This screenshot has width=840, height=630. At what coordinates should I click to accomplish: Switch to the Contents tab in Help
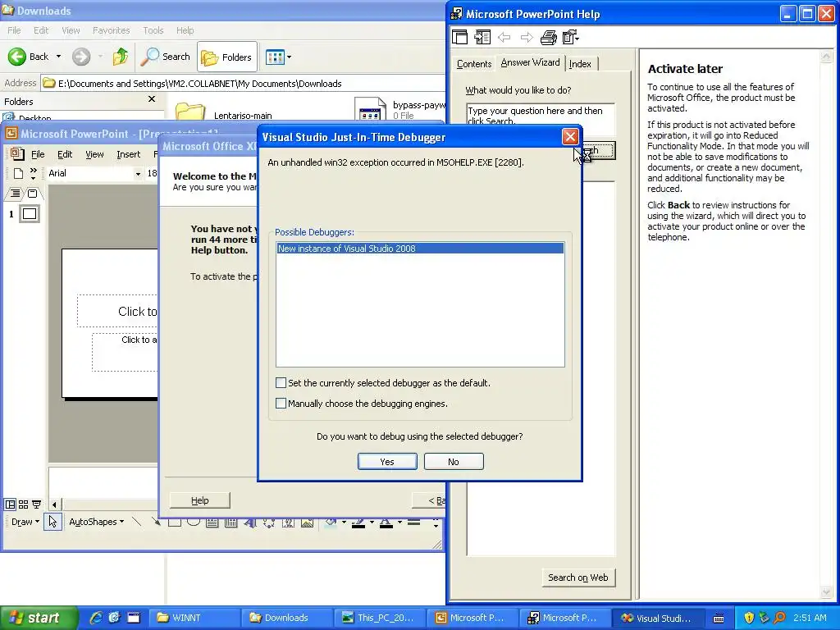(x=473, y=64)
